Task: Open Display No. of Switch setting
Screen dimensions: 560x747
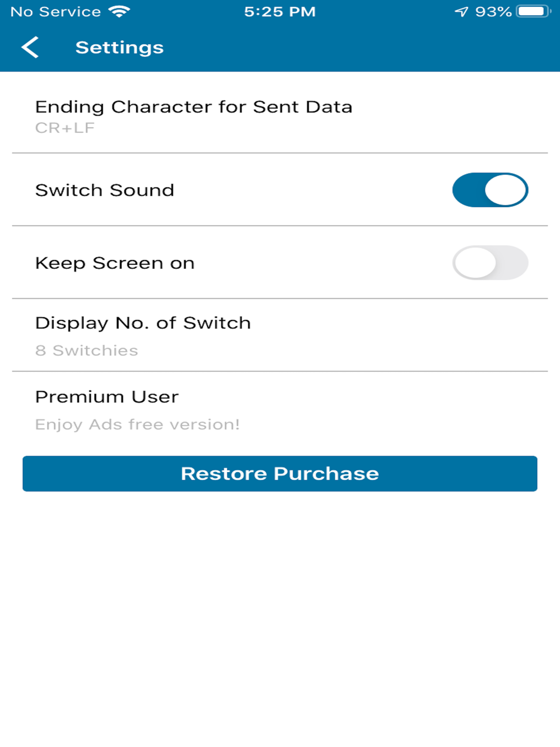Action: (x=280, y=335)
